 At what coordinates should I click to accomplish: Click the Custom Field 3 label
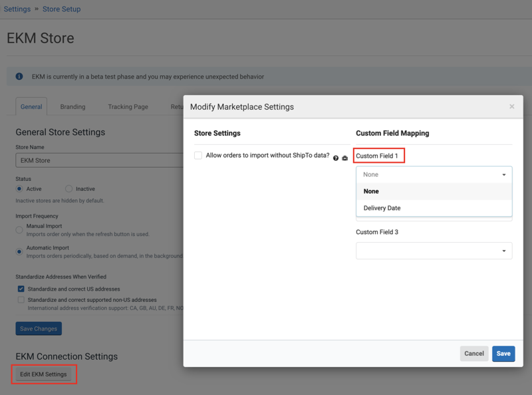[377, 232]
